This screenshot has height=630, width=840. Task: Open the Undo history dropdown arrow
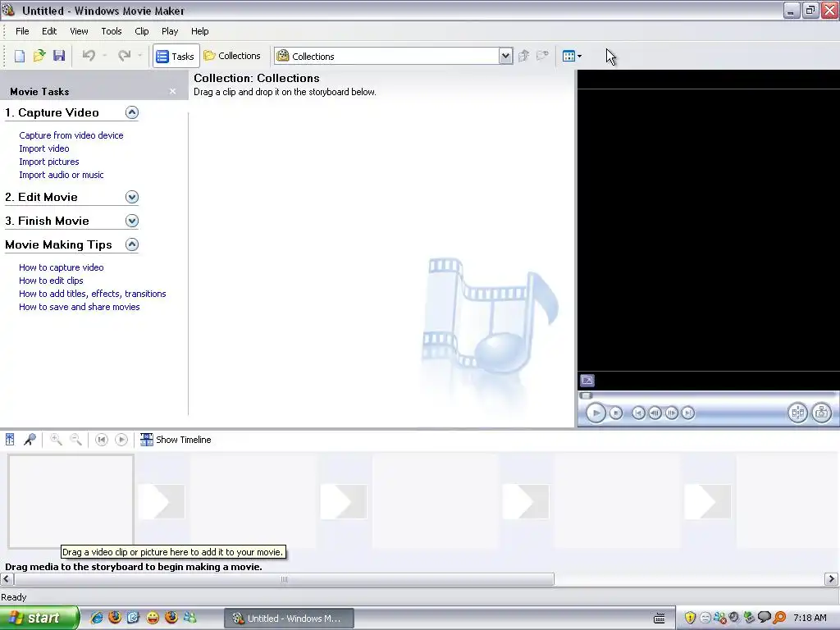pyautogui.click(x=104, y=56)
